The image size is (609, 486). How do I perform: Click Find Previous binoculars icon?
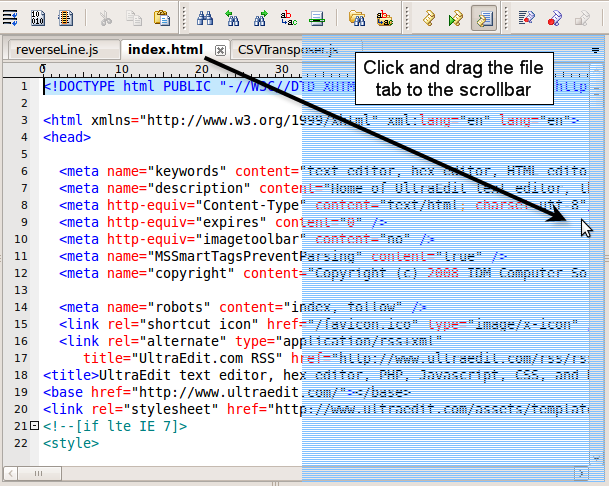click(232, 18)
